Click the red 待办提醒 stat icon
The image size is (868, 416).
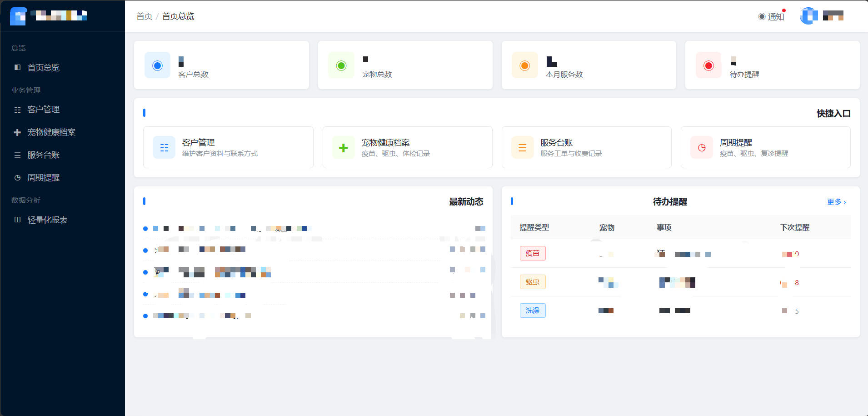coord(708,65)
